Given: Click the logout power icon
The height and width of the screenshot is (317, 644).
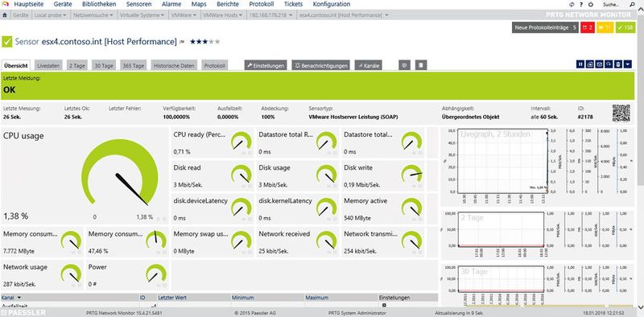Looking at the screenshot, I should 591,5.
